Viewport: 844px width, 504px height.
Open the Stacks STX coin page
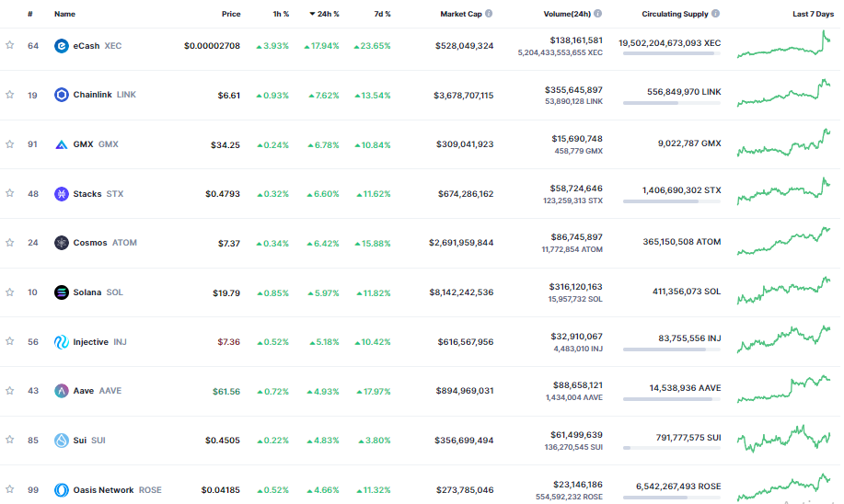pyautogui.click(x=98, y=194)
